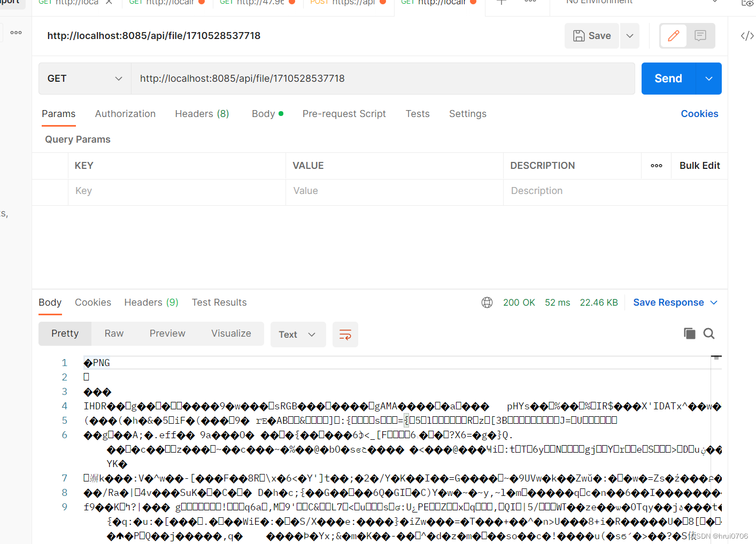The height and width of the screenshot is (544, 756).
Task: Click response line 1 PNG text
Action: tap(97, 363)
